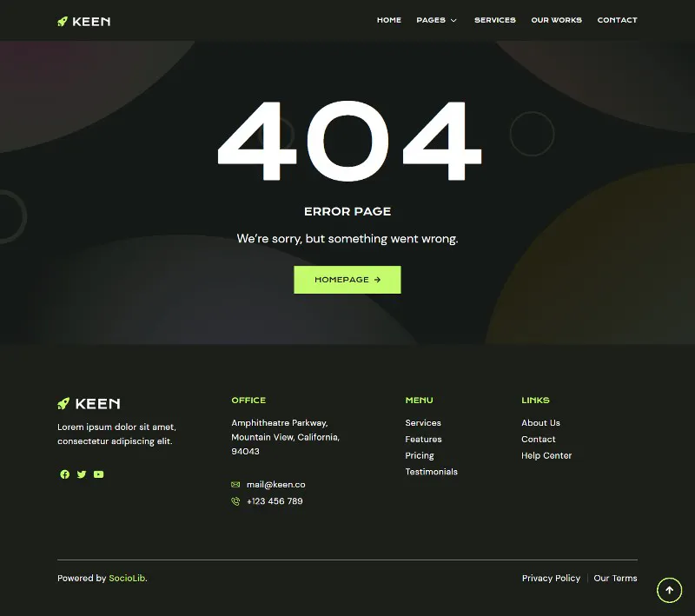
Task: Open the About Us footer link
Action: click(x=540, y=423)
